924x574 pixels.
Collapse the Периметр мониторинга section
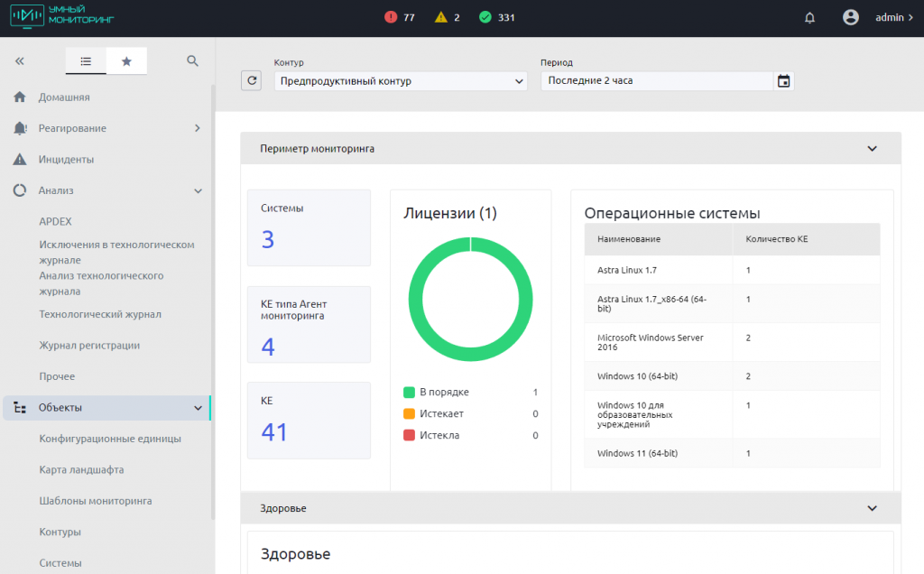click(x=872, y=149)
